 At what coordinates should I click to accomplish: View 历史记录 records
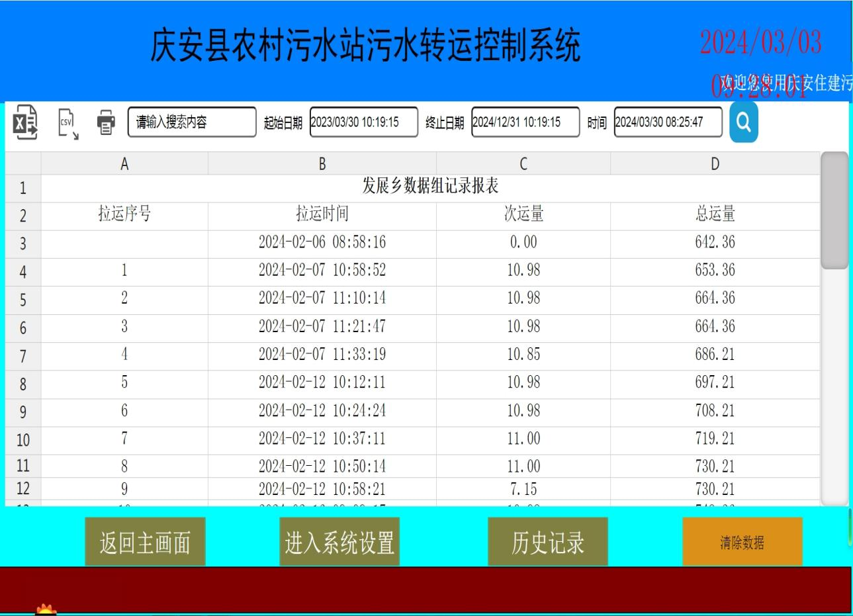coord(547,541)
